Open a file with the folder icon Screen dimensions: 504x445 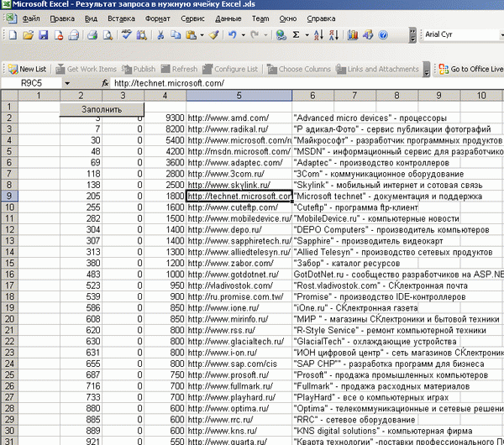click(29, 34)
